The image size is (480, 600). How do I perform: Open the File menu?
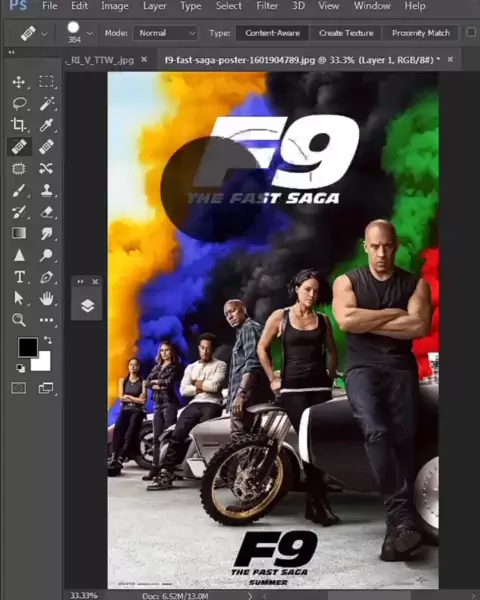(x=49, y=6)
